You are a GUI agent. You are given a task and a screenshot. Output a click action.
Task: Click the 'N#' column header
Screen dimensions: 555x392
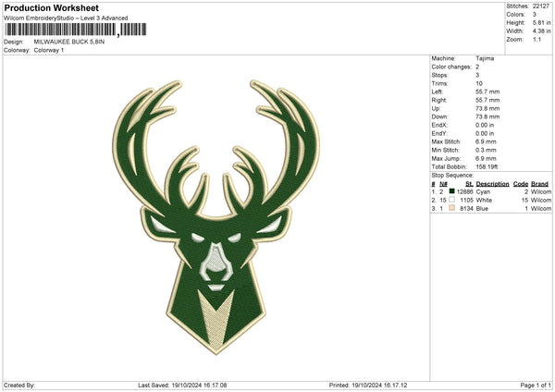coord(443,184)
